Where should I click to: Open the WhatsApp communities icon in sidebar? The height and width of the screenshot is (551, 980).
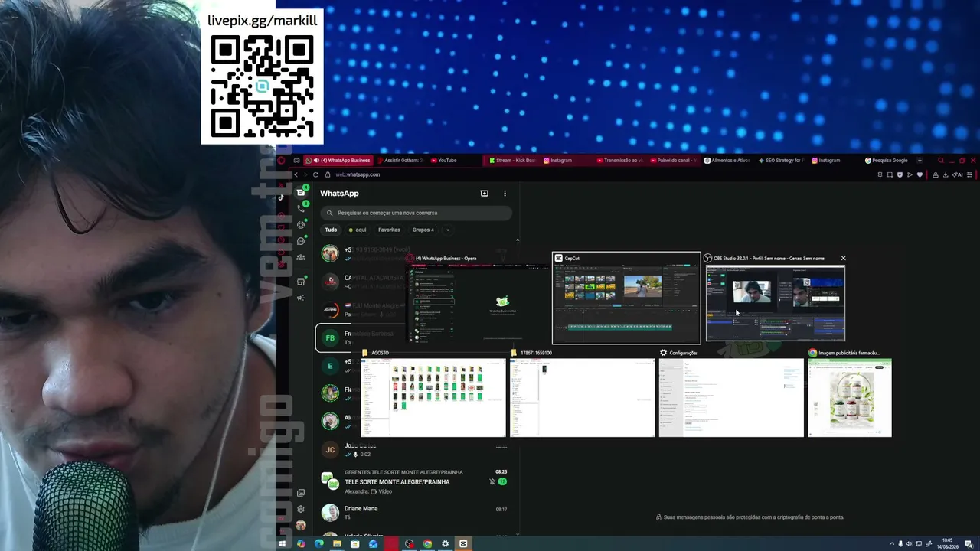click(301, 257)
